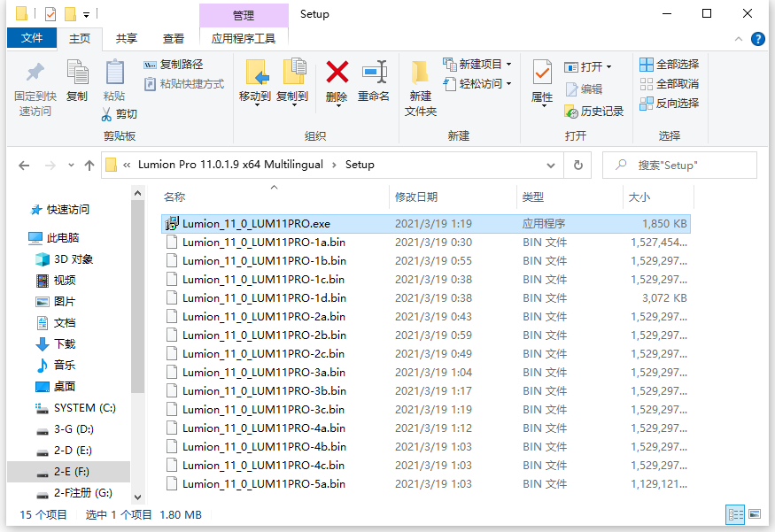775x532 pixels.
Task: Open the Quick Access Toolbar customize dropdown
Action: [x=86, y=15]
